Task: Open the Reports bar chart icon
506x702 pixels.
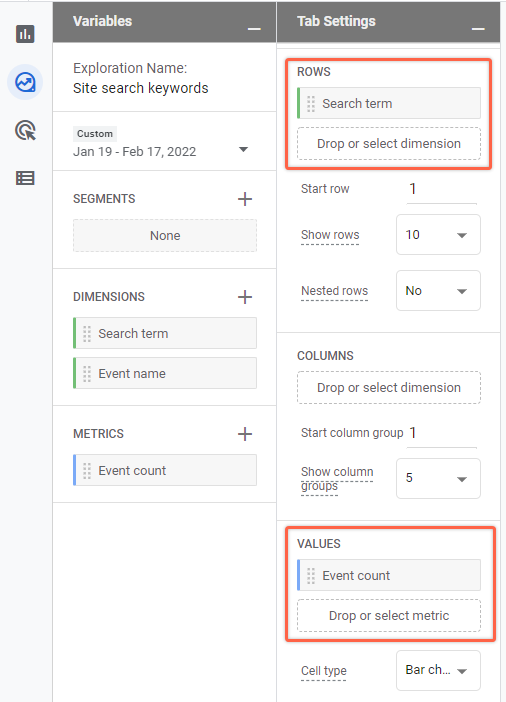Action: click(25, 34)
